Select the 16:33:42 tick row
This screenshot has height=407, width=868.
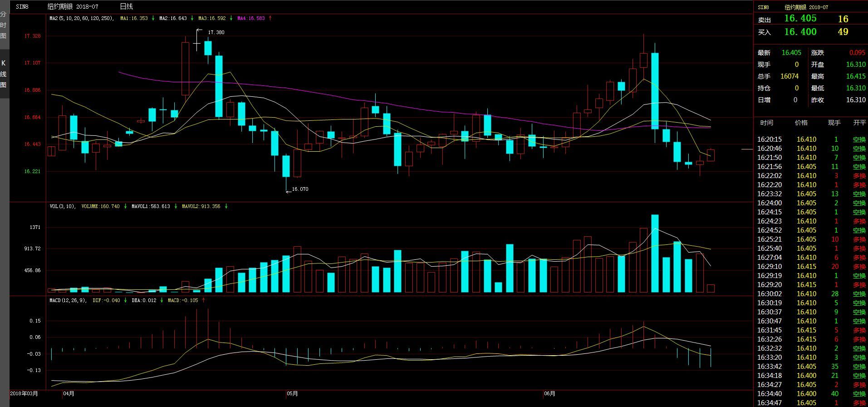(811, 367)
